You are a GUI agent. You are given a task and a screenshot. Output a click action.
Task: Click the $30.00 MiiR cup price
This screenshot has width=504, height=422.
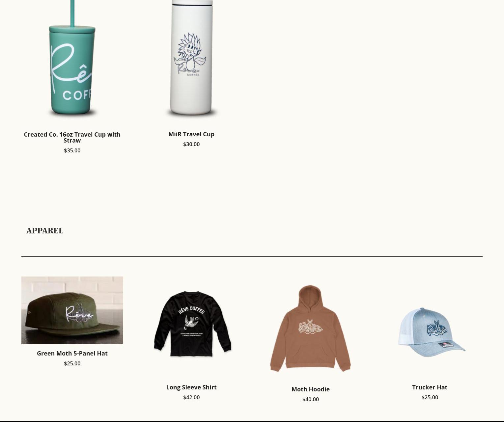[191, 144]
